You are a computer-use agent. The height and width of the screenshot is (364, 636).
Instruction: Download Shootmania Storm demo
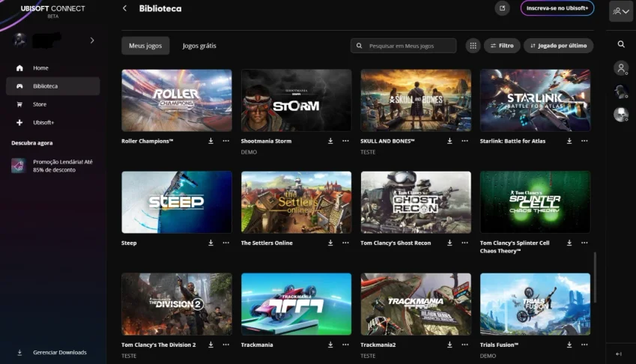[330, 141]
